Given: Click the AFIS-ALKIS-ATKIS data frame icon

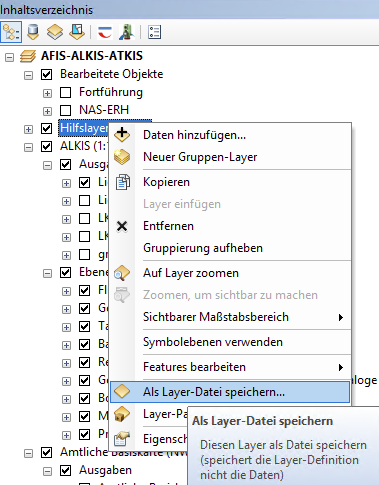Looking at the screenshot, I should click(x=28, y=56).
